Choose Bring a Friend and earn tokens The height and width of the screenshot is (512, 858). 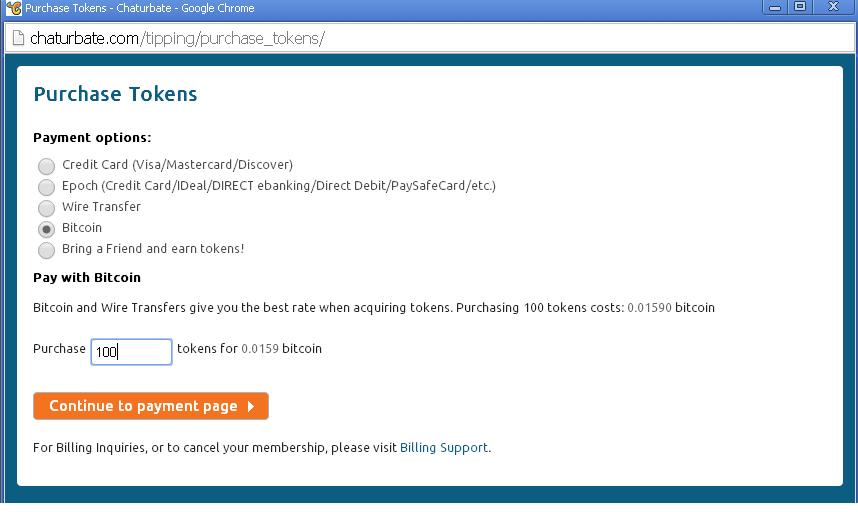[47, 250]
